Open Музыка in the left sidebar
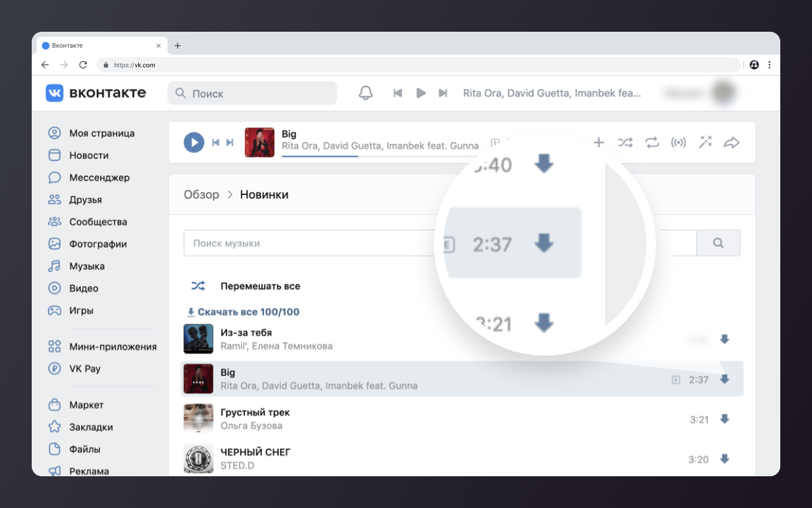The image size is (812, 508). (86, 266)
